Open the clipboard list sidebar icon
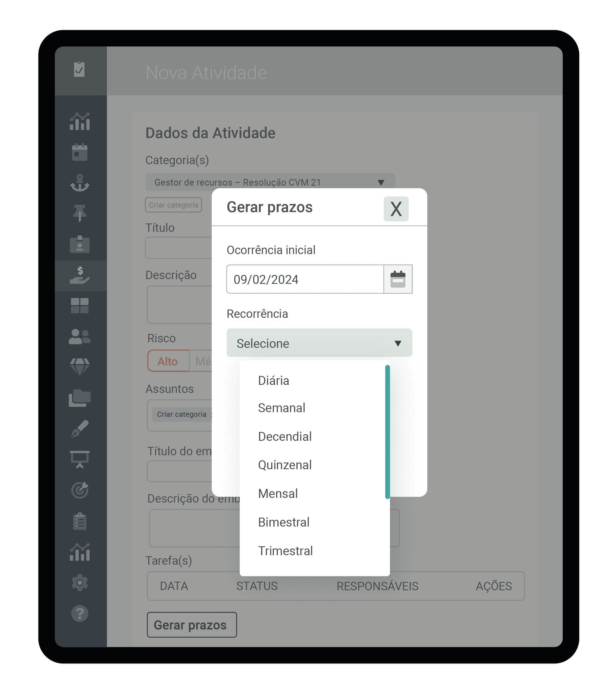The height and width of the screenshot is (696, 616). pyautogui.click(x=80, y=521)
